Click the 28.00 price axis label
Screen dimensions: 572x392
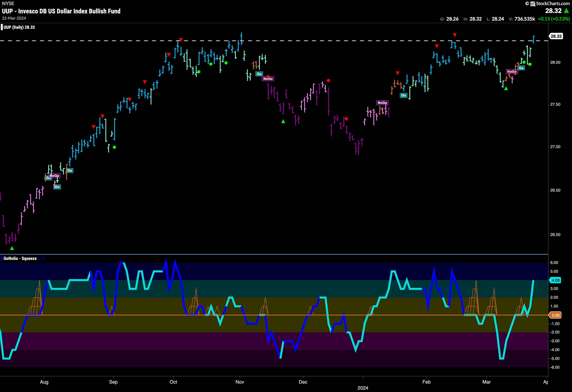tap(555, 63)
